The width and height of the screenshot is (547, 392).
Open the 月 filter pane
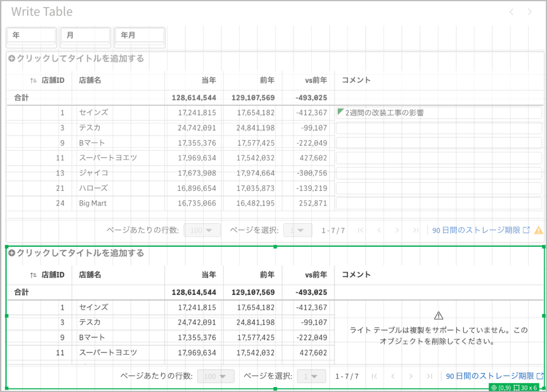click(x=85, y=35)
